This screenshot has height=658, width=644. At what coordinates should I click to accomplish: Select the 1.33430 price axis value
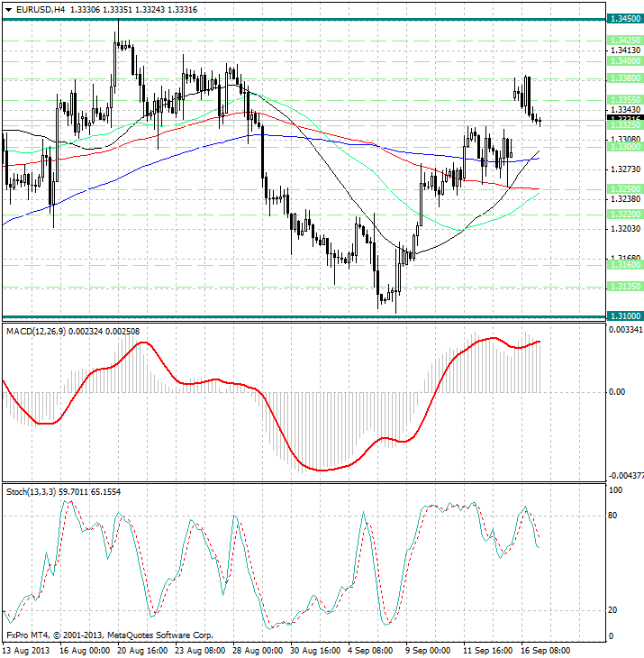[x=626, y=110]
